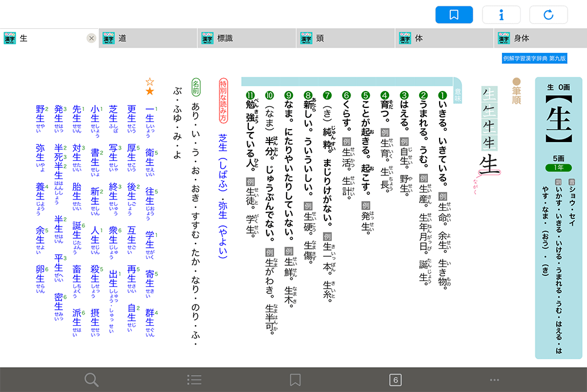Tap the blue bookmark button at top
This screenshot has width=587, height=392.
[454, 15]
